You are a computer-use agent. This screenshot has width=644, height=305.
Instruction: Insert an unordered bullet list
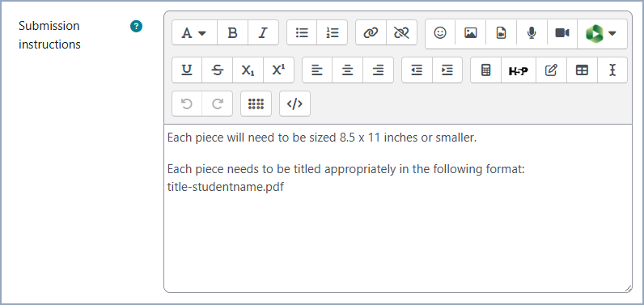coord(302,32)
